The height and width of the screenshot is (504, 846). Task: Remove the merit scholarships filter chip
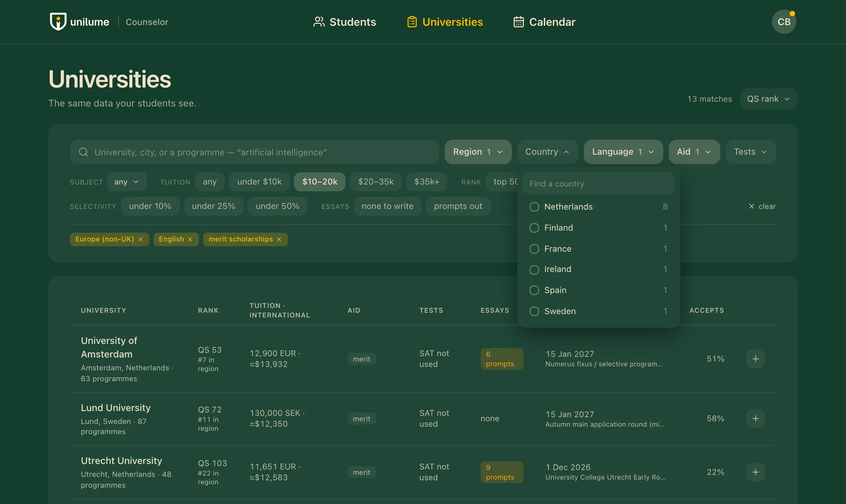coord(279,239)
